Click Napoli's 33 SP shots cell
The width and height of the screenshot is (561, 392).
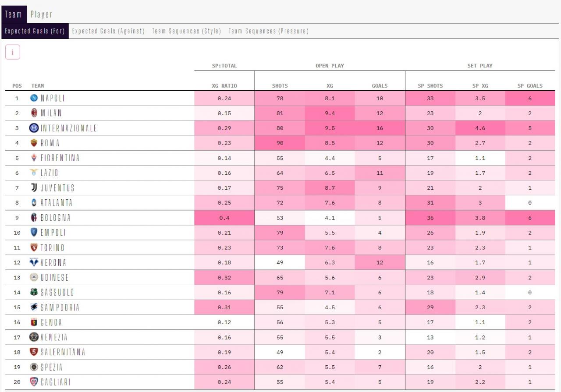coord(430,98)
